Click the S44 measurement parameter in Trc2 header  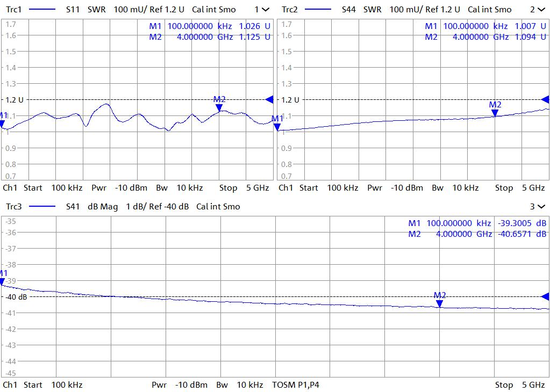coord(349,10)
